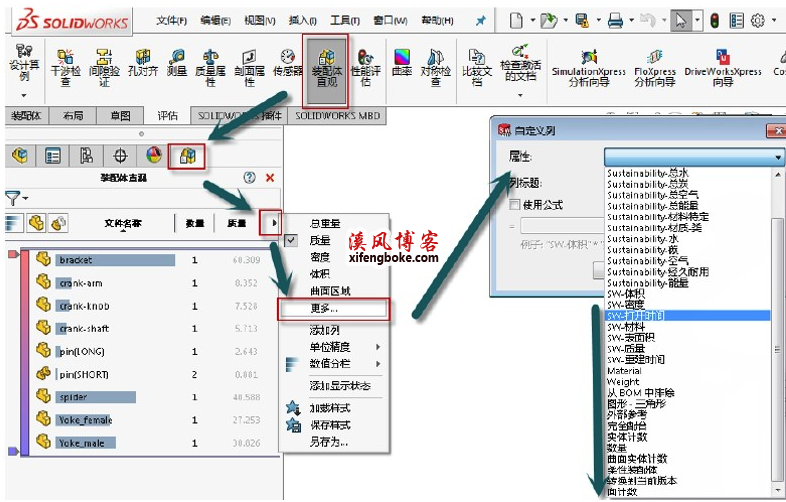Click 加载样式 load style entry
The image size is (786, 502).
tap(329, 408)
